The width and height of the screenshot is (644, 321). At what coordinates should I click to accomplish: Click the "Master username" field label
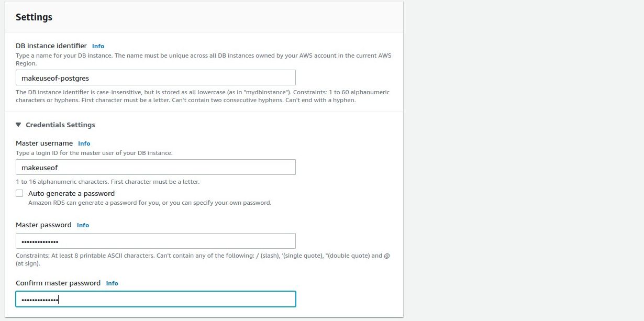(44, 143)
